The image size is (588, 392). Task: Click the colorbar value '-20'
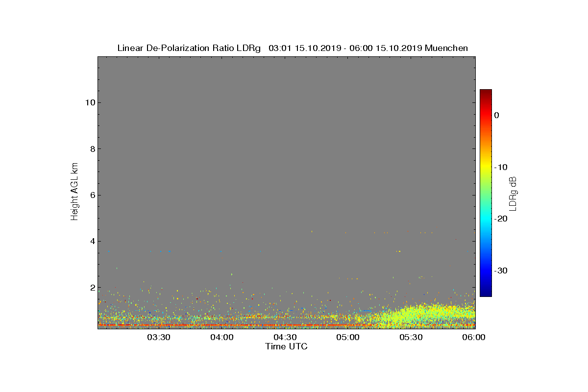coord(501,219)
